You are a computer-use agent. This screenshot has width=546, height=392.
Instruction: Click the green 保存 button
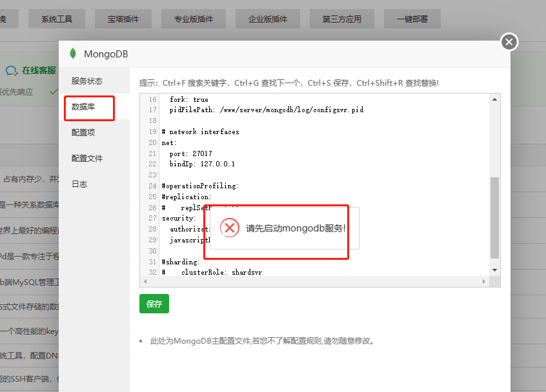pyautogui.click(x=154, y=304)
